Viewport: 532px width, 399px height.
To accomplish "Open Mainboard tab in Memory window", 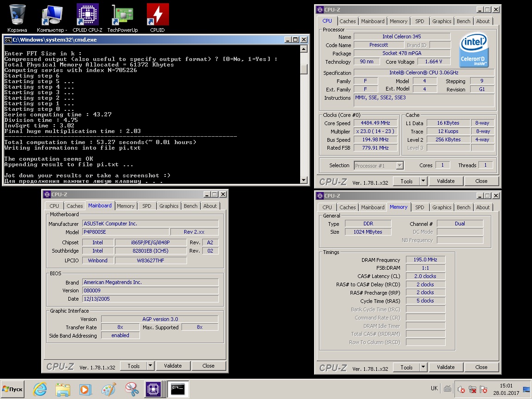I will pos(373,207).
